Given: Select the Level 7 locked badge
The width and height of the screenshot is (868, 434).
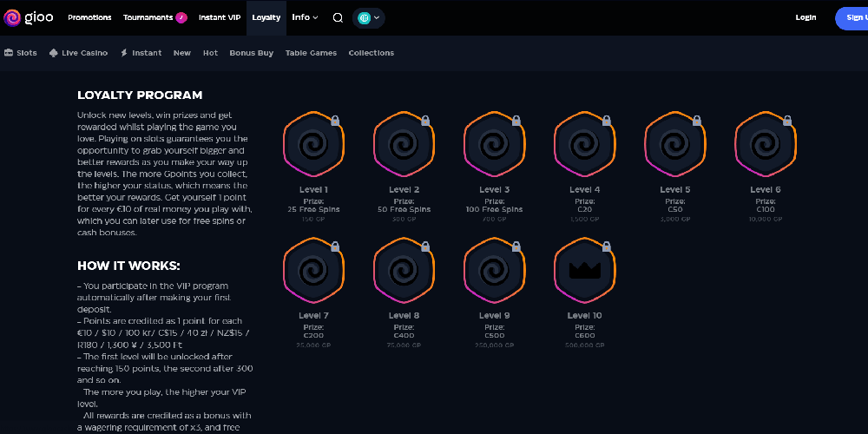Looking at the screenshot, I should pyautogui.click(x=313, y=270).
